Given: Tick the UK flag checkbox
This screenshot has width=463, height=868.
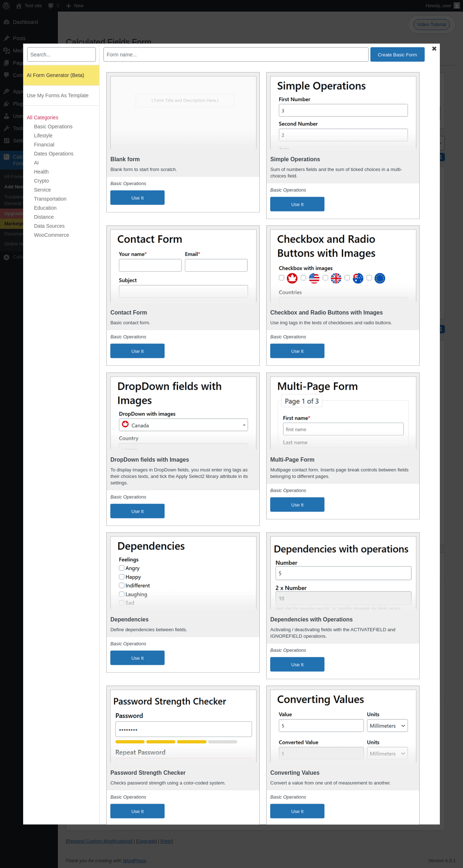Looking at the screenshot, I should click(x=326, y=278).
